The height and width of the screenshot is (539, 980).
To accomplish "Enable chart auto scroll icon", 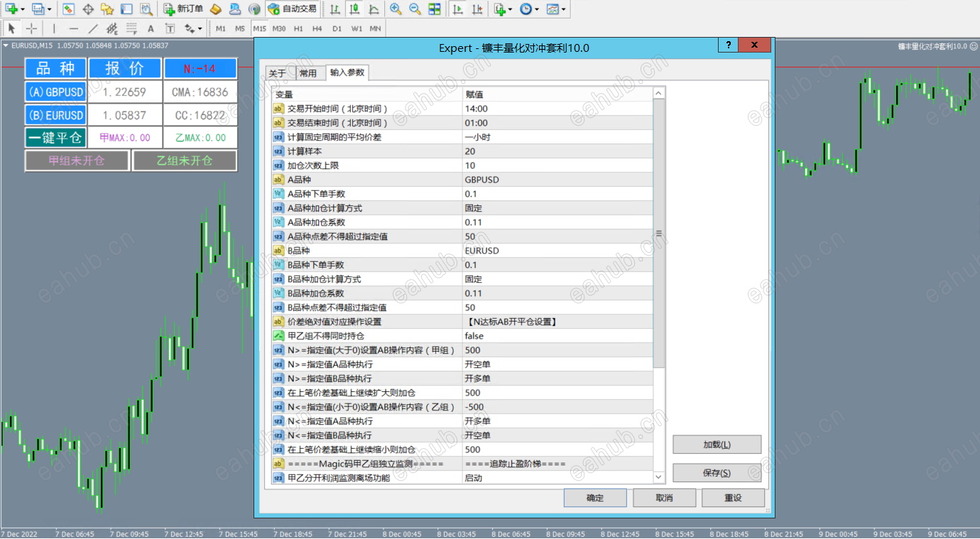I will point(458,9).
